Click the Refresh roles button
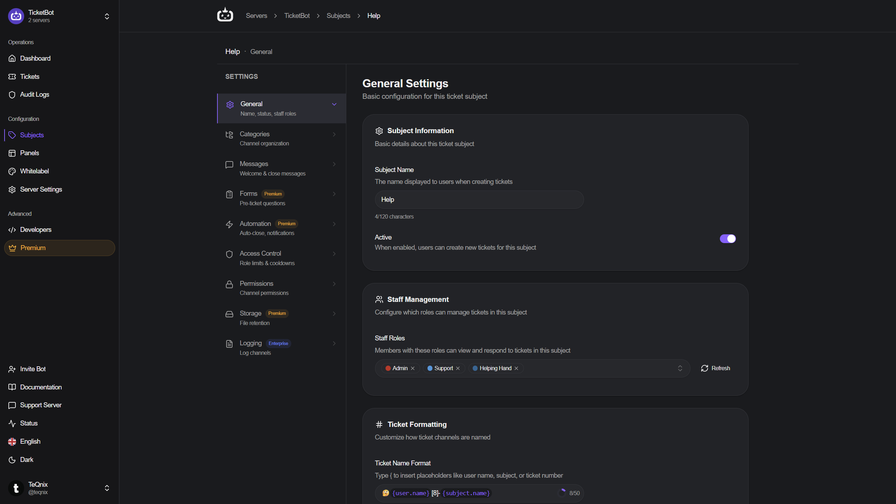This screenshot has width=896, height=504. click(x=715, y=369)
